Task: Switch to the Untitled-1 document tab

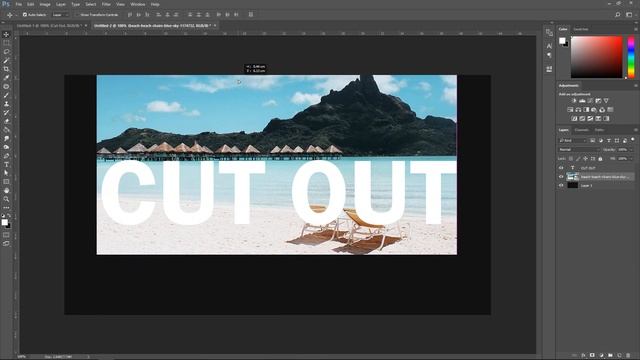Action: 48,25
